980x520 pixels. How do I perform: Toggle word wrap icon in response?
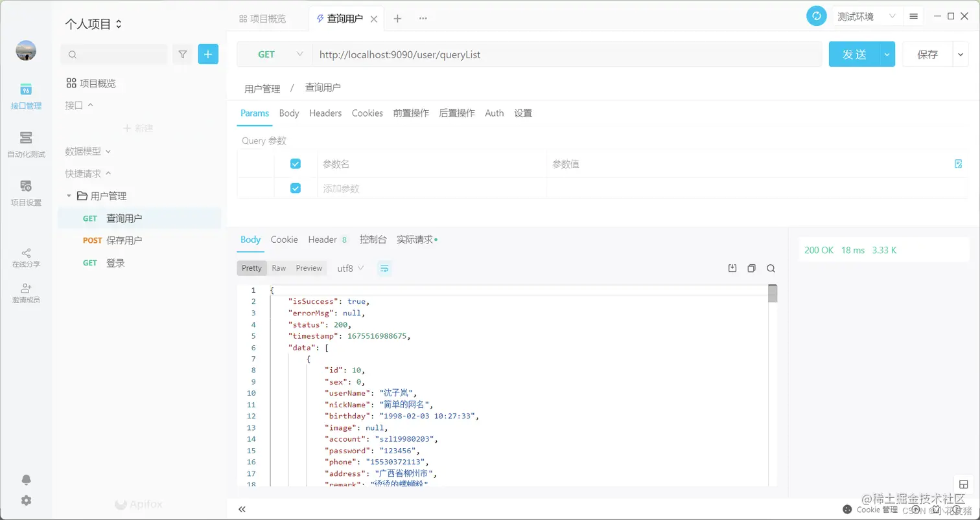[384, 268]
